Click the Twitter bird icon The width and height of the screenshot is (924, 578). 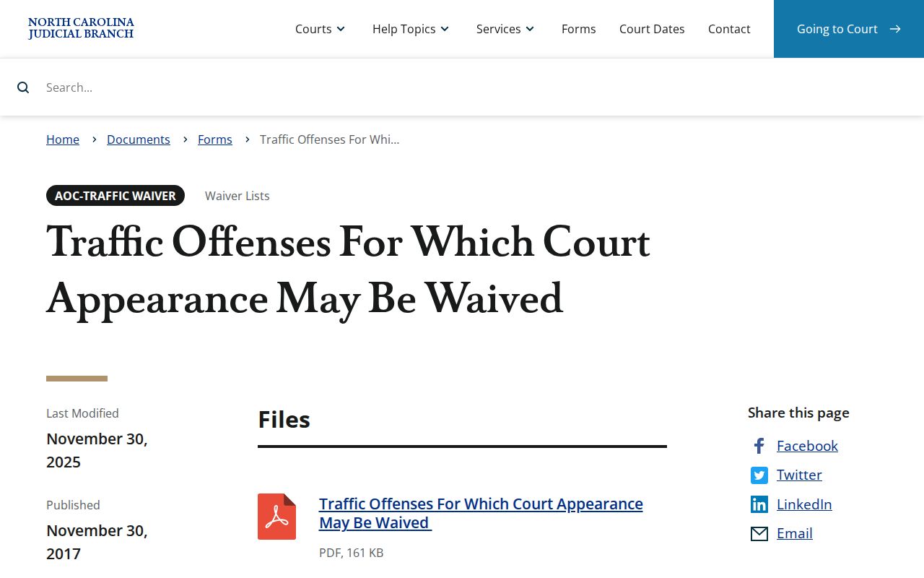tap(759, 475)
